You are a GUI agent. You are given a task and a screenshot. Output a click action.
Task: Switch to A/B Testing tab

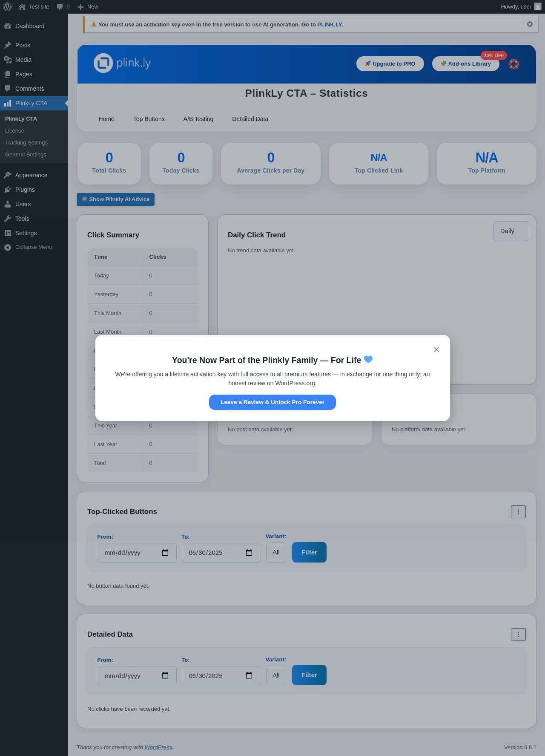click(198, 119)
